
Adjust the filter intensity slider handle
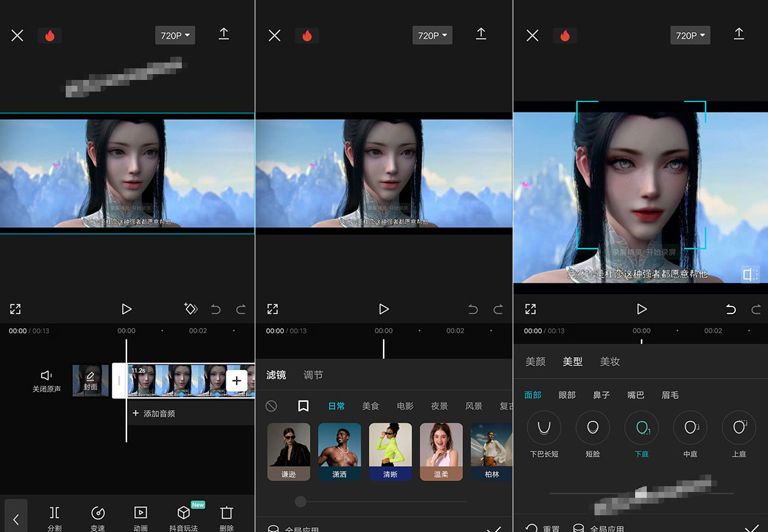pos(300,501)
